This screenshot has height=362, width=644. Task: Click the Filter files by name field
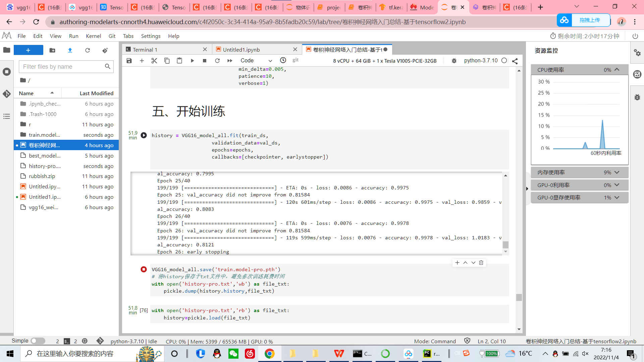[x=62, y=67]
